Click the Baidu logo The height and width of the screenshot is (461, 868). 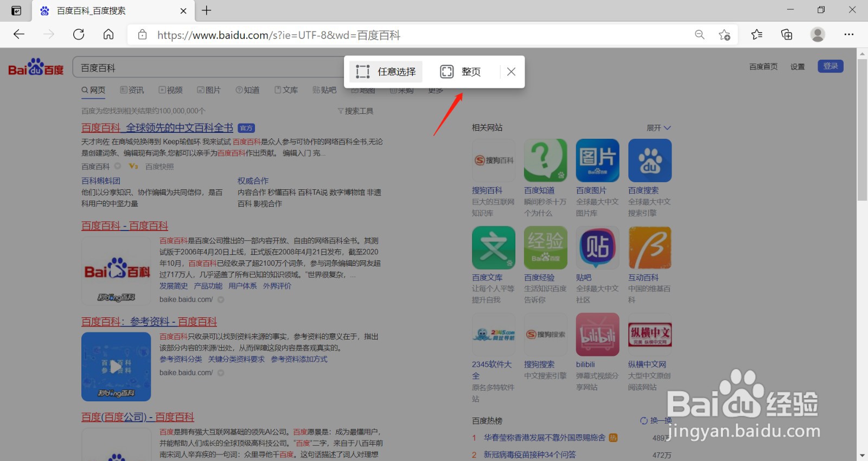[x=36, y=68]
